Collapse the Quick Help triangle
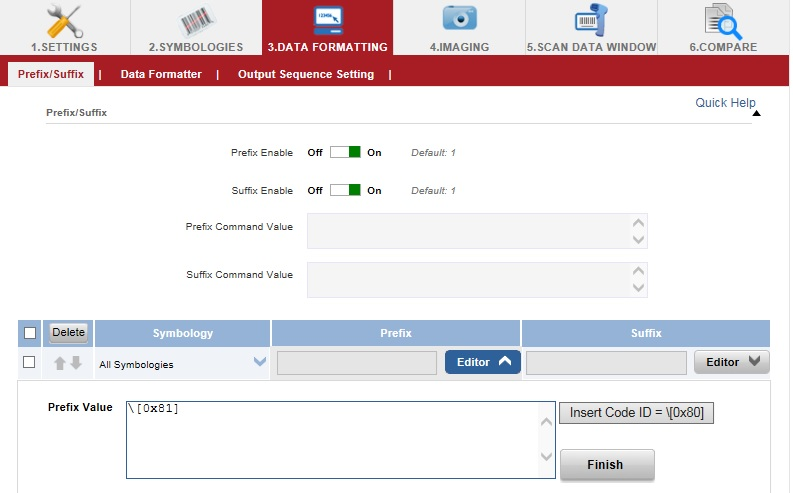Viewport: 793px width, 493px height. click(x=756, y=113)
